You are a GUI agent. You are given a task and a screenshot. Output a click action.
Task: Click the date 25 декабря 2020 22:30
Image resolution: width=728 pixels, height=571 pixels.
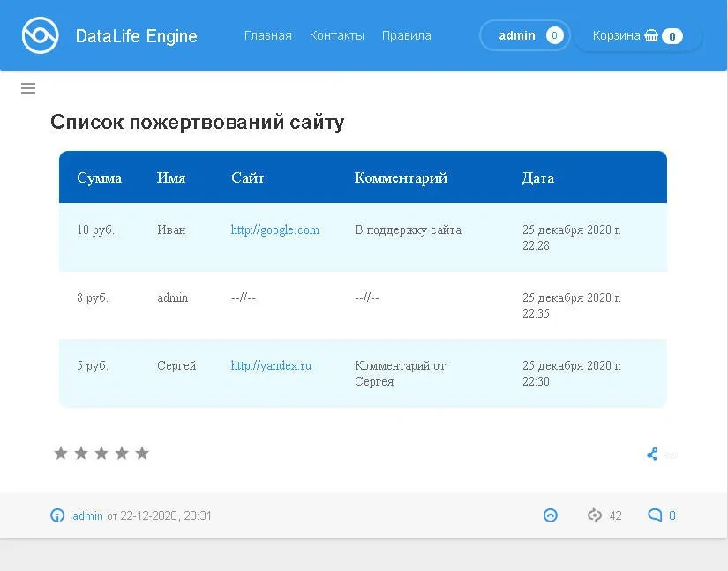[x=572, y=373]
